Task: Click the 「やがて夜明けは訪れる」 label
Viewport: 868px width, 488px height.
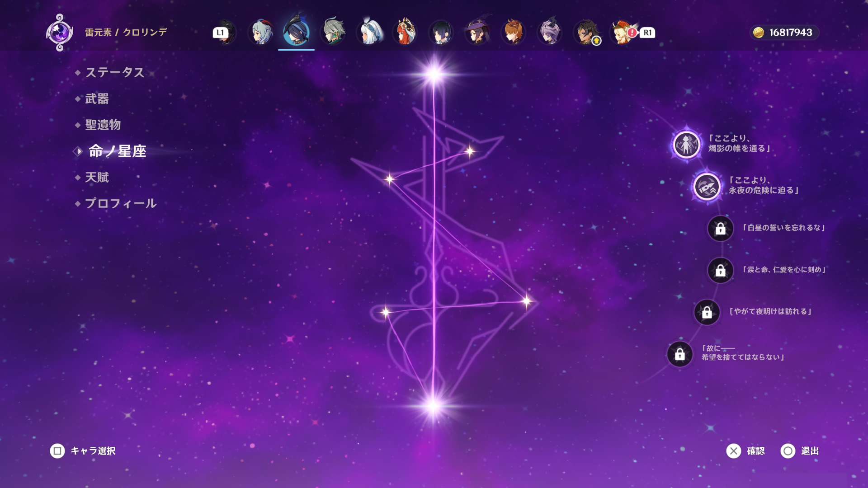Action: click(770, 311)
